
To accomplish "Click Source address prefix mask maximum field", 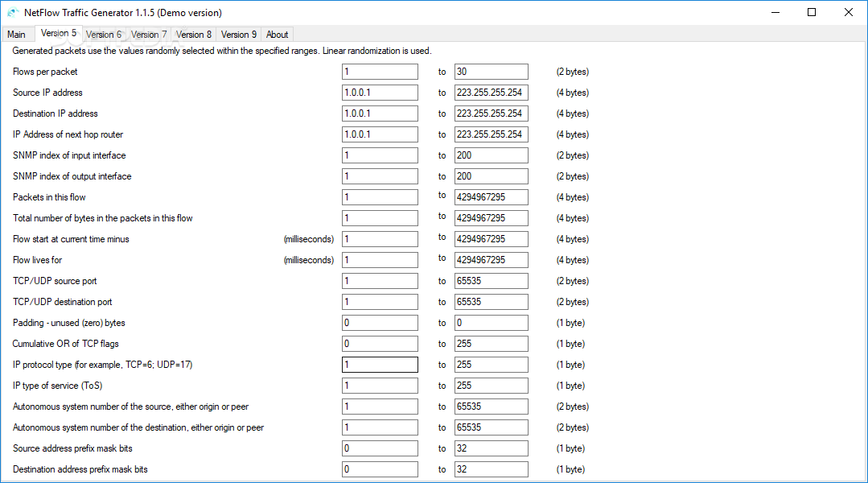I will click(491, 448).
